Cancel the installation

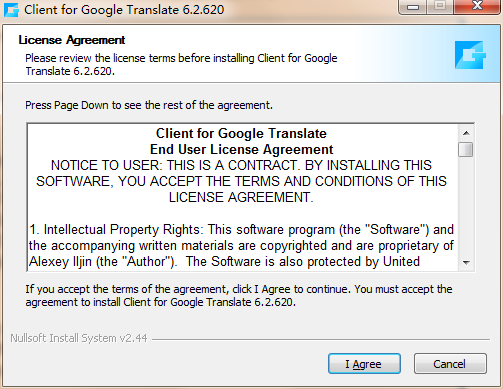[x=450, y=364]
